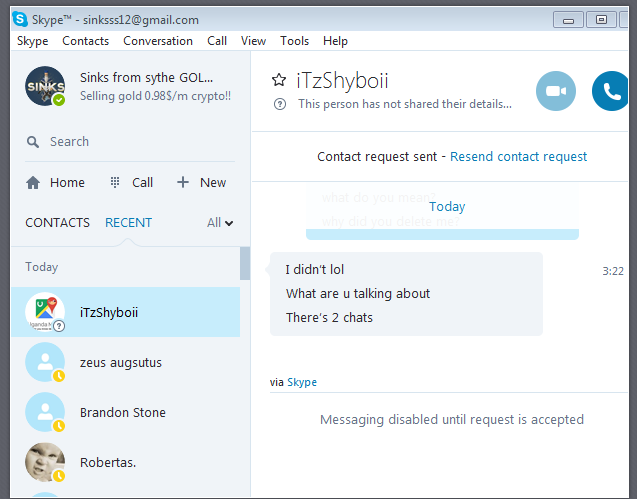Click the question mark icon beside details text
637x499 pixels.
click(280, 104)
